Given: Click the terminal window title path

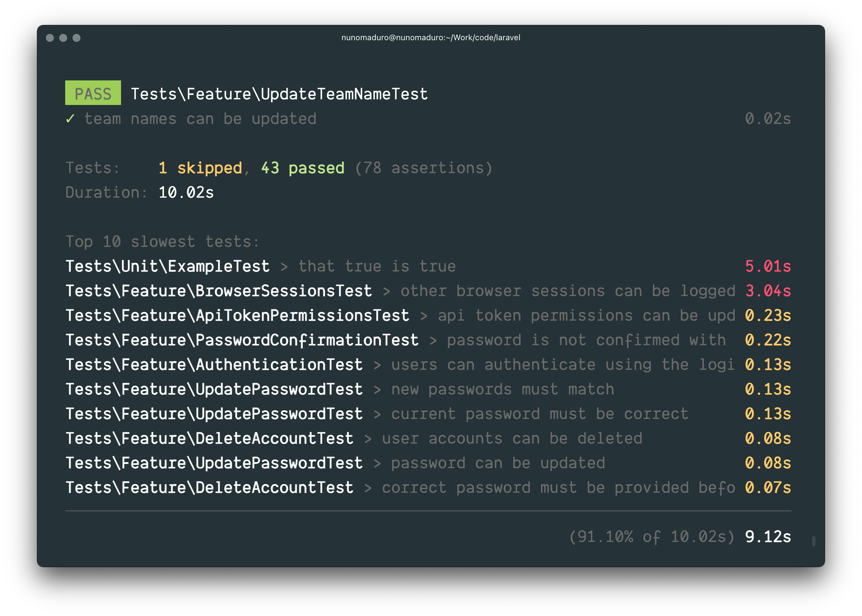Looking at the screenshot, I should tap(430, 38).
